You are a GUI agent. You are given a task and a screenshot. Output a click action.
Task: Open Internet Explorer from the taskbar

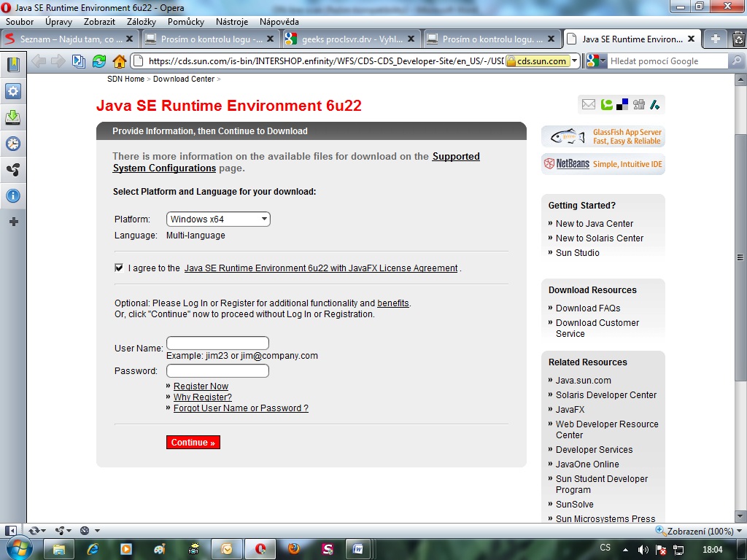[93, 550]
